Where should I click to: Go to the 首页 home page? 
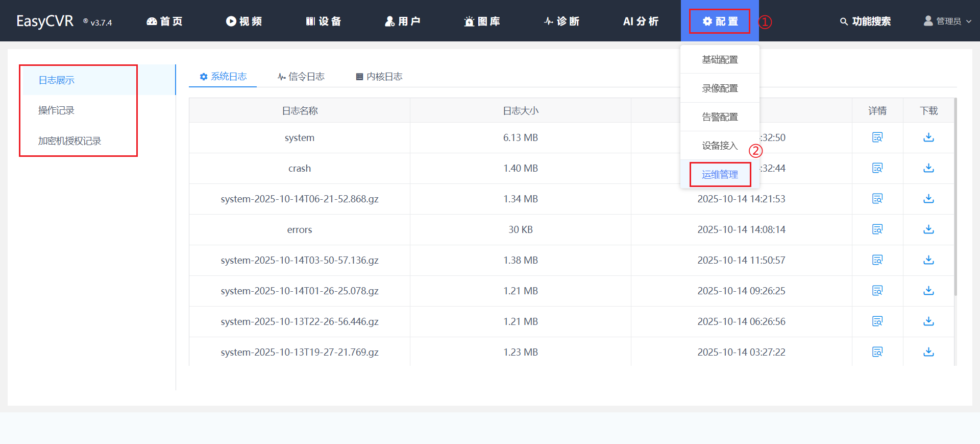click(x=164, y=21)
